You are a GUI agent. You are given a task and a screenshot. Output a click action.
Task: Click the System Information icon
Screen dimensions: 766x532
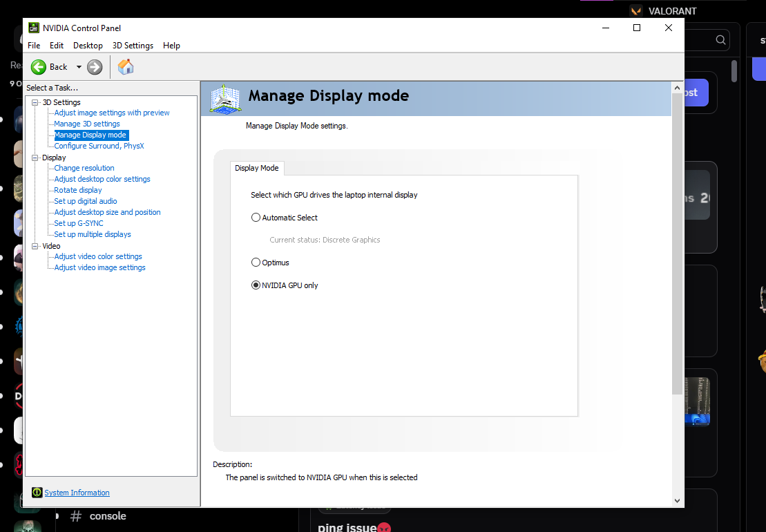coord(37,493)
